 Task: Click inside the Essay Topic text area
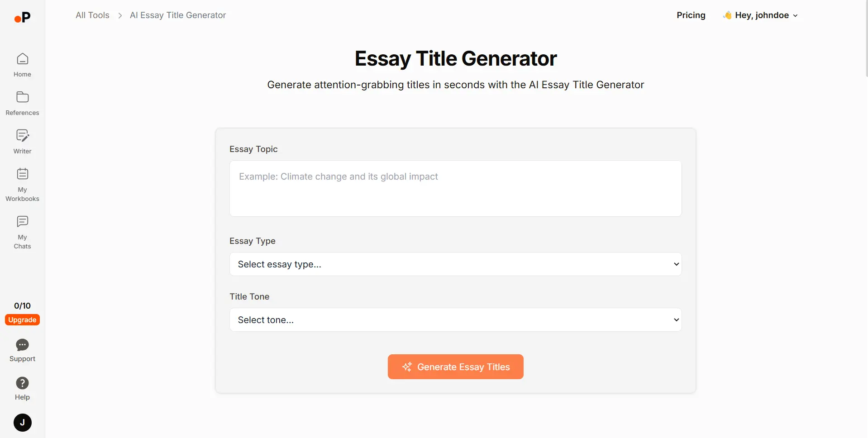[x=455, y=188]
